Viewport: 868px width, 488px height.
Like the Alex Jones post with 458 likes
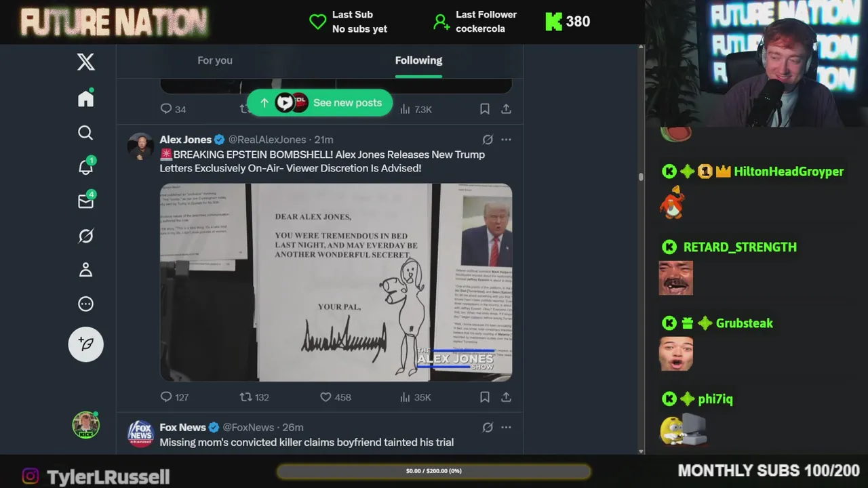(335, 397)
